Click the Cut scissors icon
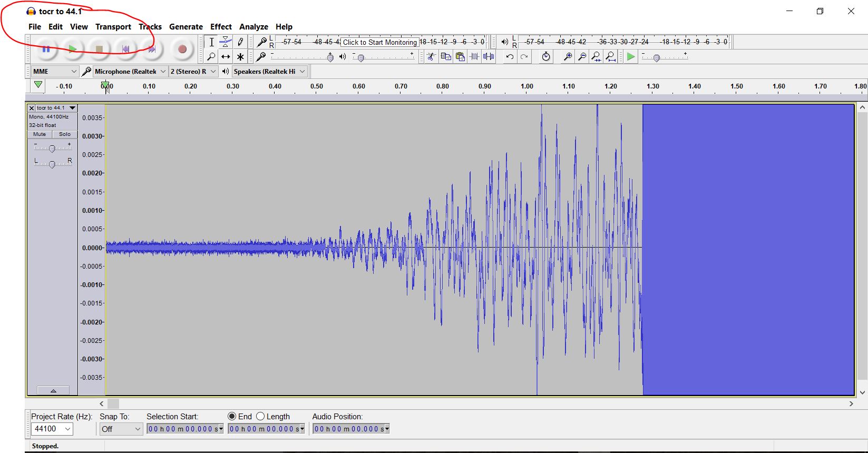 (x=431, y=56)
